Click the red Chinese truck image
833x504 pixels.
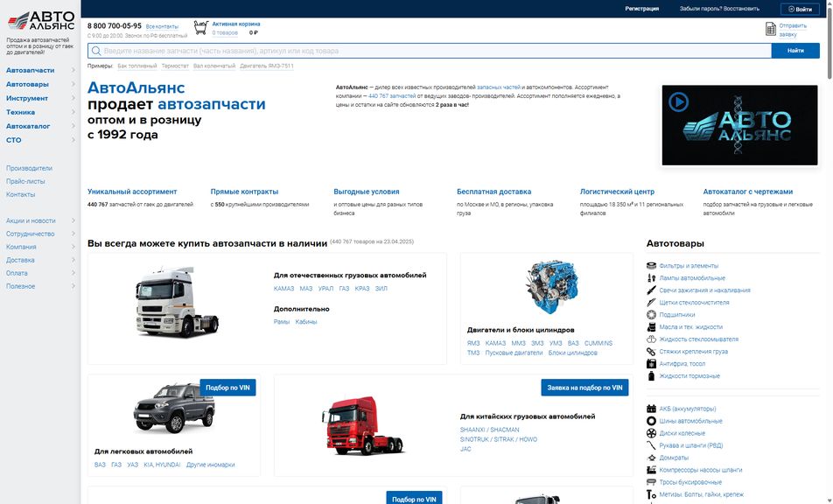(363, 425)
